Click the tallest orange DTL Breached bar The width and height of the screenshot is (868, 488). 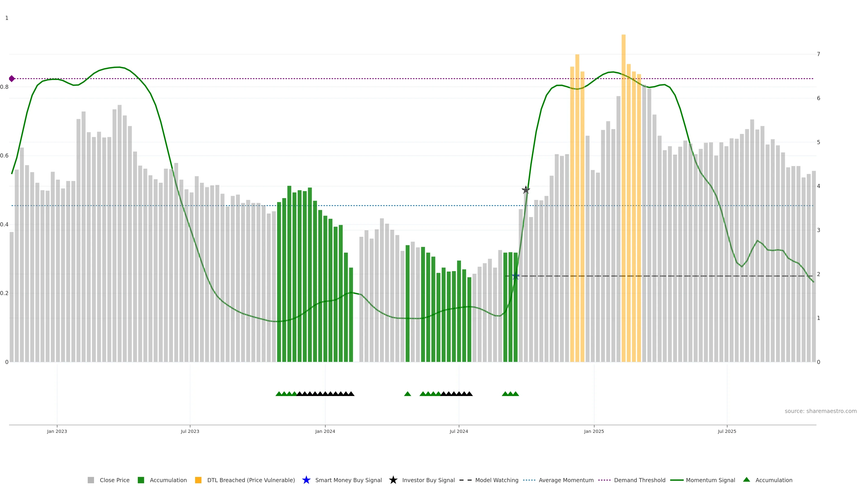tap(623, 202)
